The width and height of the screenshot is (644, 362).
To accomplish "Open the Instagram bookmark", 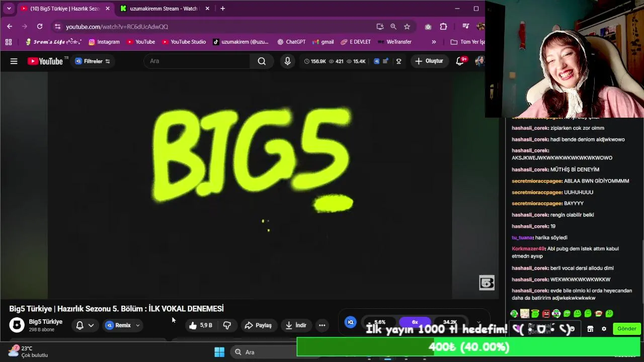I will click(104, 42).
